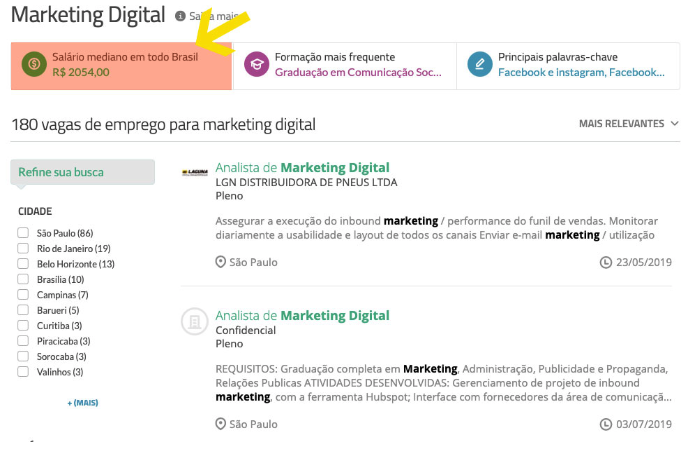This screenshot has width=694, height=449.
Task: Enable the Curitiba (3) city filter
Action: click(23, 325)
